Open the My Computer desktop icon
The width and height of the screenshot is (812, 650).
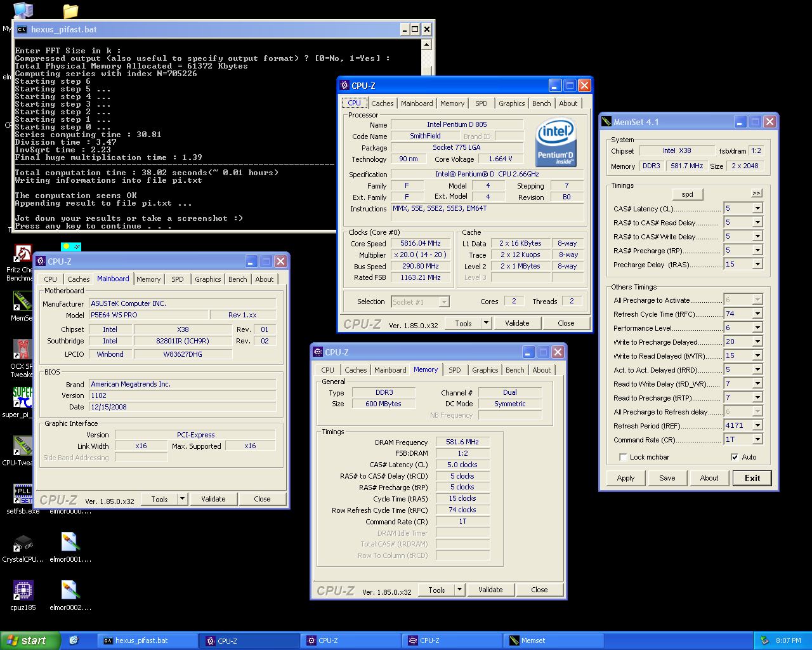(23, 10)
